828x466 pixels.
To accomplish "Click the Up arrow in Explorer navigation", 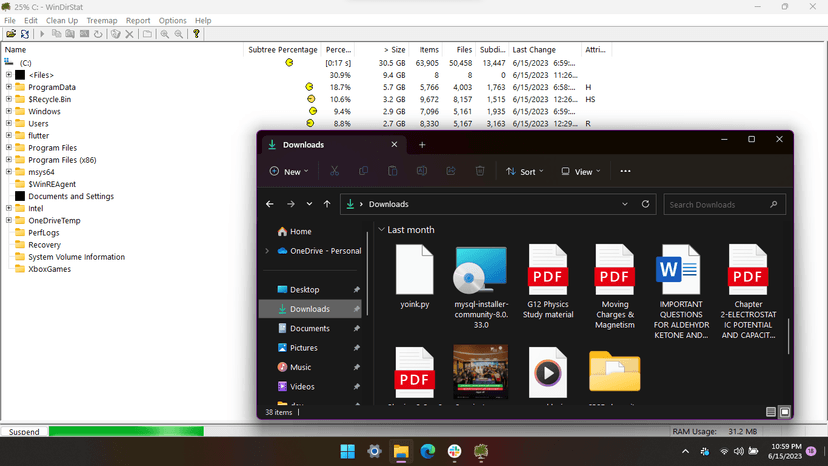I will [327, 204].
